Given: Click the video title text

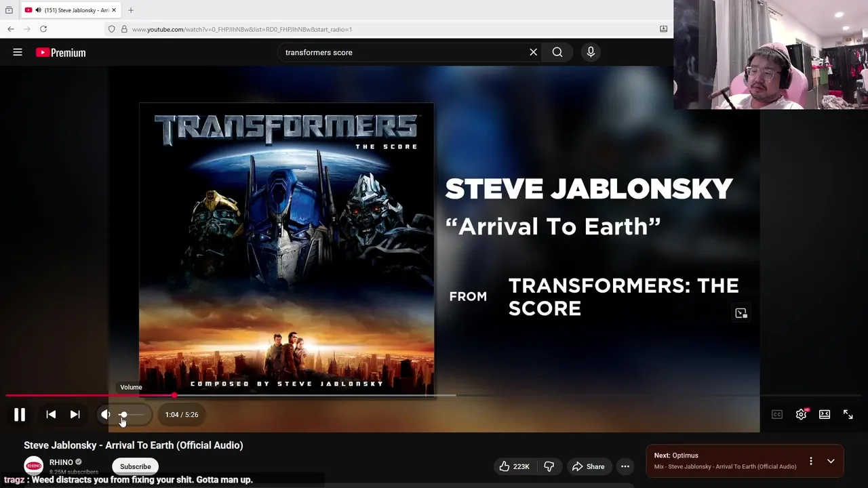Looking at the screenshot, I should pyautogui.click(x=134, y=445).
